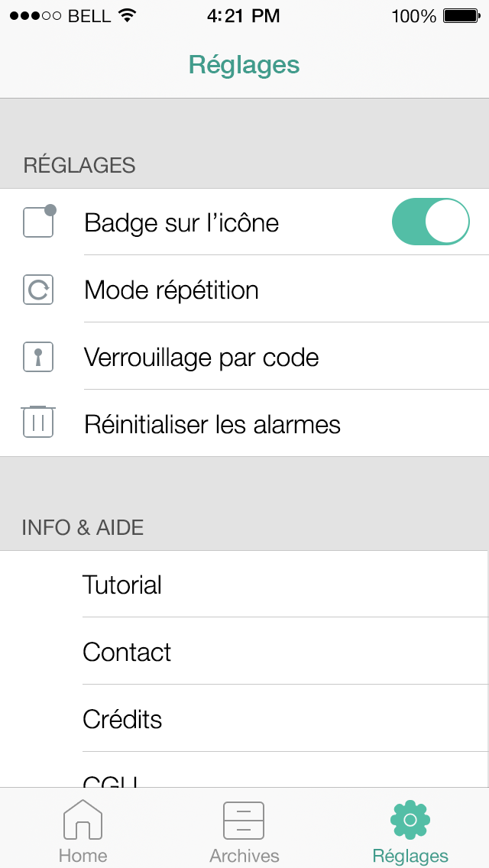Tap the keyhole lock icon
489x868 pixels.
[38, 358]
